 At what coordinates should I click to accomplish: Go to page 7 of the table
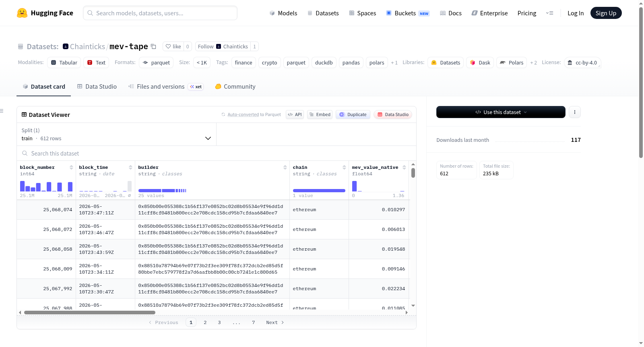click(254, 322)
